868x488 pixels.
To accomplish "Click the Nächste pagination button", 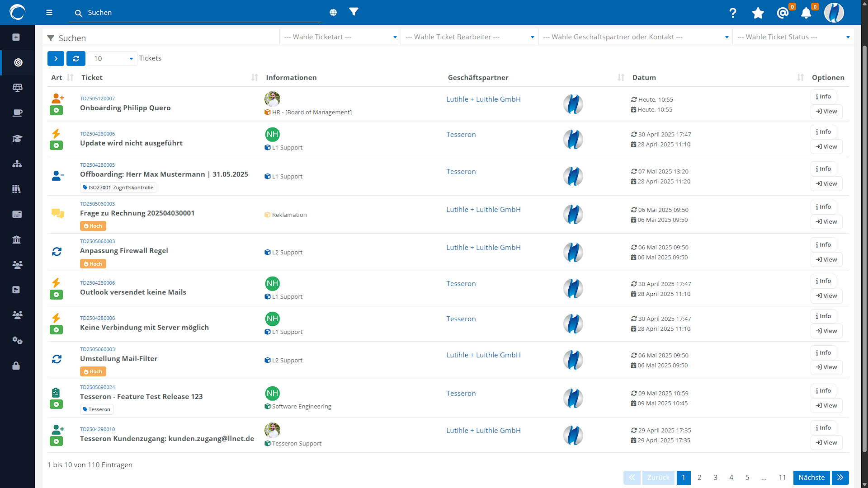I will point(811,478).
